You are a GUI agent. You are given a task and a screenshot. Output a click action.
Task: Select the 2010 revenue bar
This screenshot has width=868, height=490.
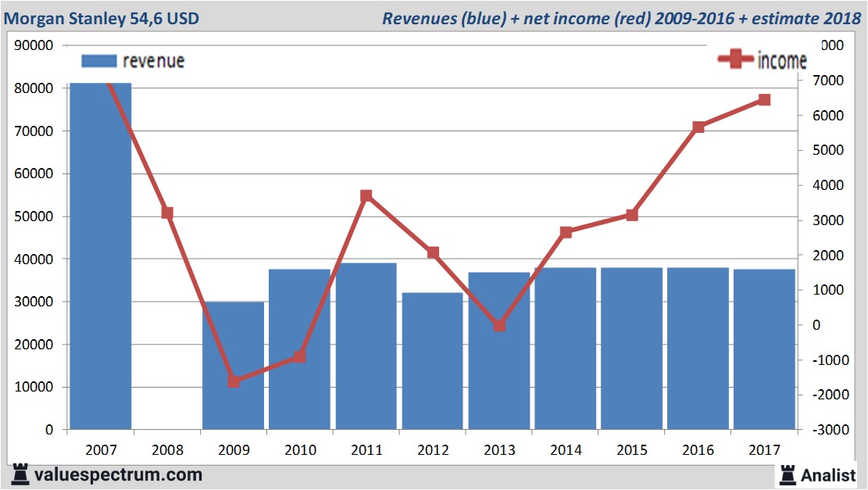(299, 349)
